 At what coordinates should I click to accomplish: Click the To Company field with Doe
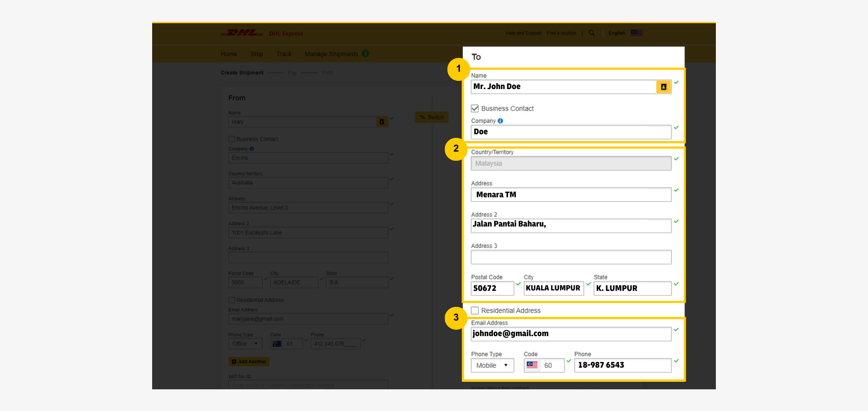(x=571, y=132)
